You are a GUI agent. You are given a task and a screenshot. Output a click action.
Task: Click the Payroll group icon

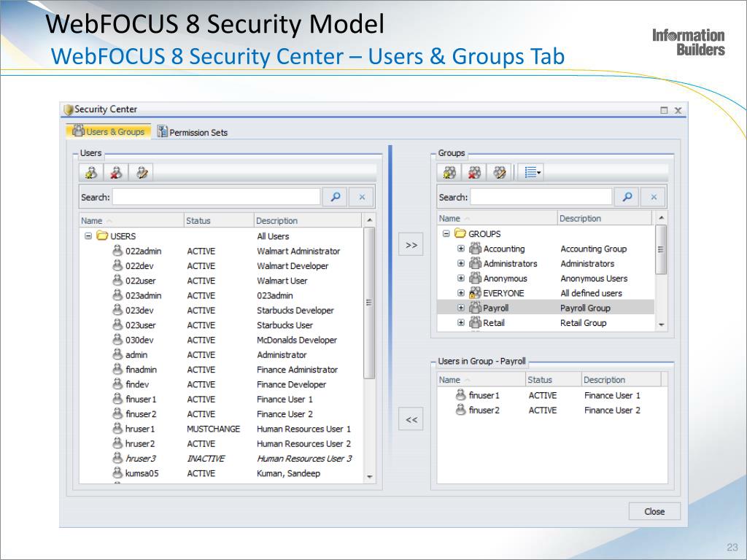475,307
